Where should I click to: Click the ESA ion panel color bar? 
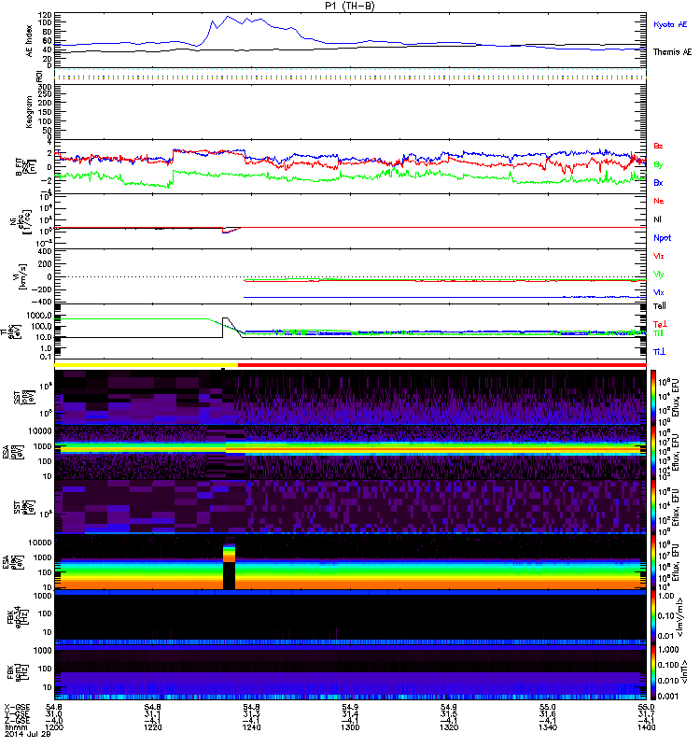(x=653, y=452)
